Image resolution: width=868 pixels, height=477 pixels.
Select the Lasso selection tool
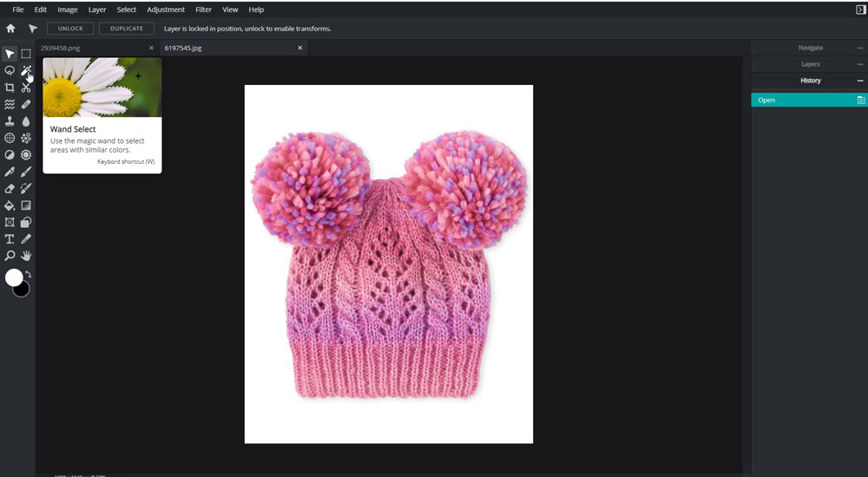point(10,70)
